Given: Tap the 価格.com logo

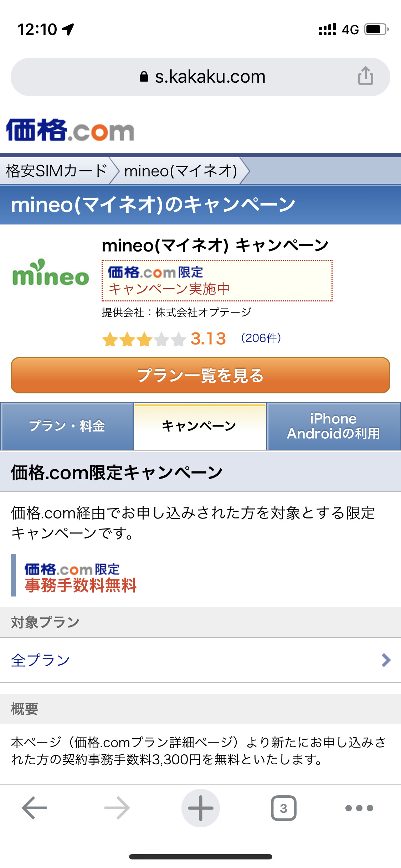Looking at the screenshot, I should (x=70, y=130).
